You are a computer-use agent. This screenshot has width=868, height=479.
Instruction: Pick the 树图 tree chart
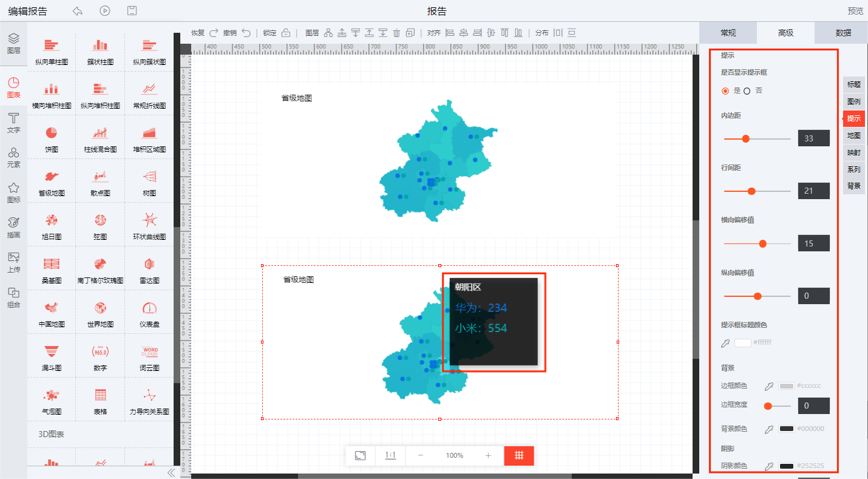tap(149, 182)
